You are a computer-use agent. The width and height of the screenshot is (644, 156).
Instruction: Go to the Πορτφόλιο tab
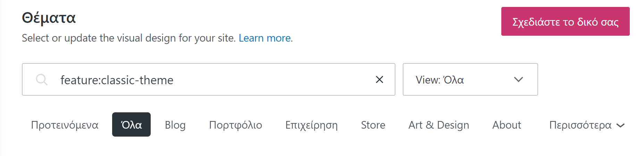(x=235, y=125)
